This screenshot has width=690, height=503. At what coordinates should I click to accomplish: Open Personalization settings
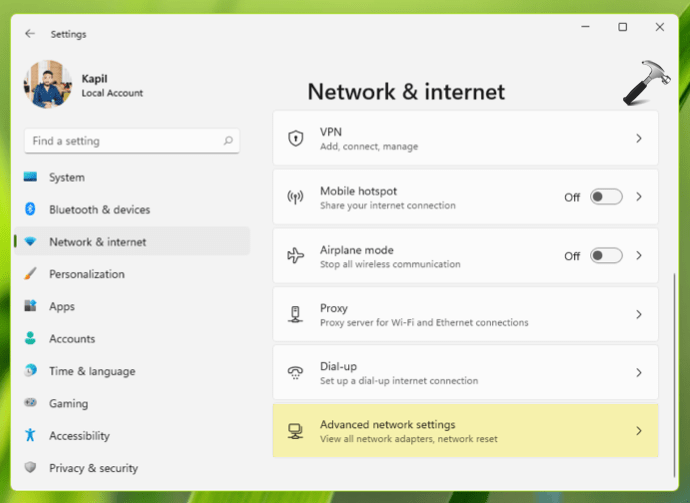(x=132, y=274)
